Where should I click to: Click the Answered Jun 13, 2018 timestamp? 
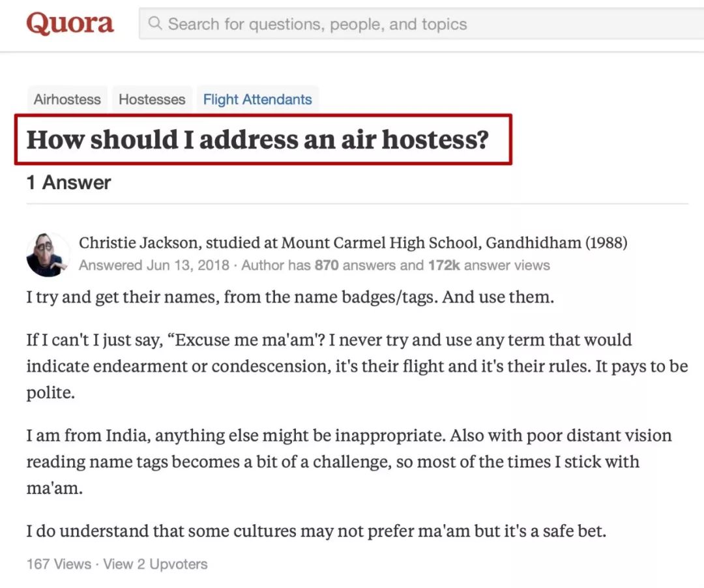tap(154, 265)
